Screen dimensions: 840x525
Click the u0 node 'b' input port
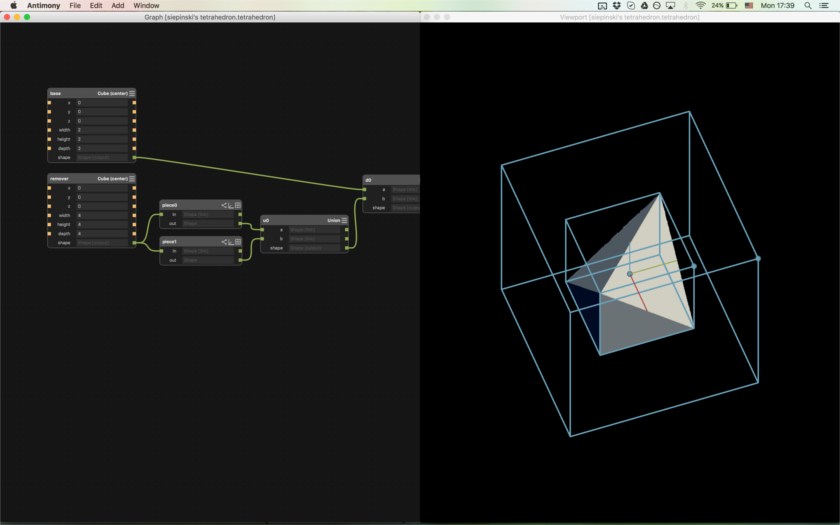click(x=262, y=238)
